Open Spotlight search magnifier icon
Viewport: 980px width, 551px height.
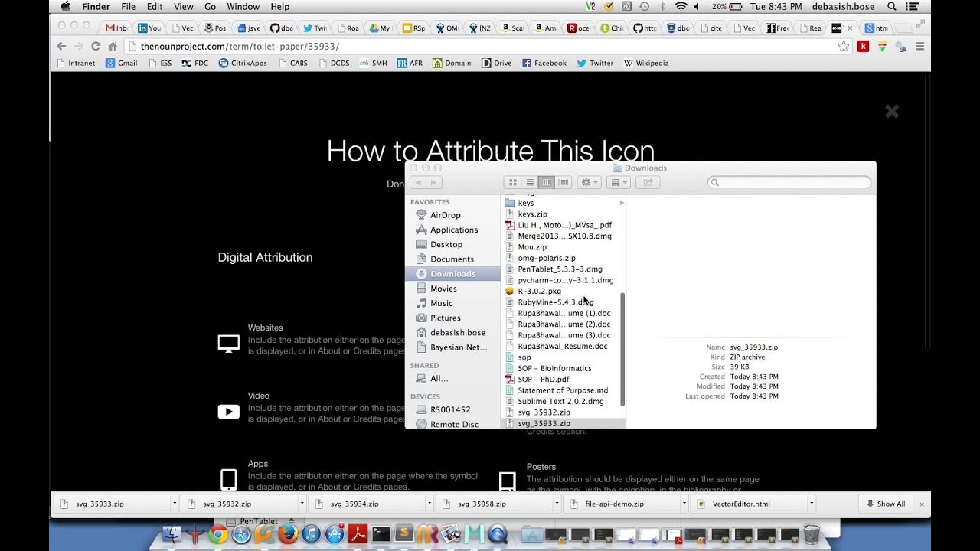point(892,6)
